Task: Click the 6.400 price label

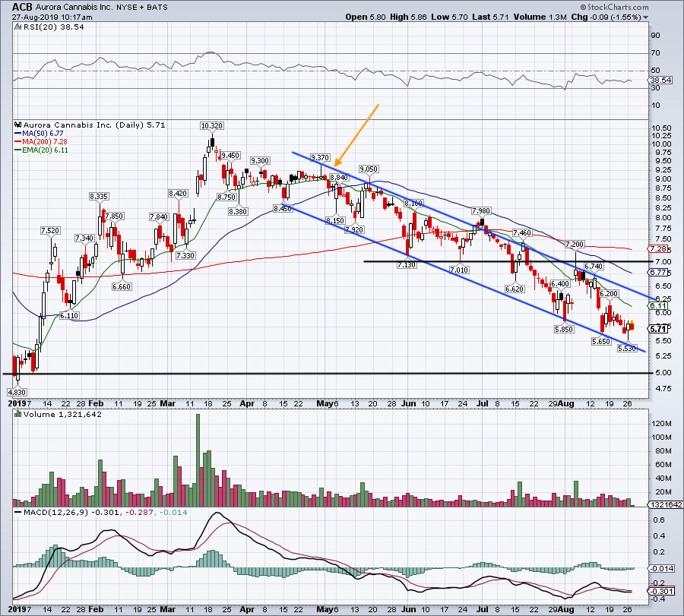Action: click(560, 284)
